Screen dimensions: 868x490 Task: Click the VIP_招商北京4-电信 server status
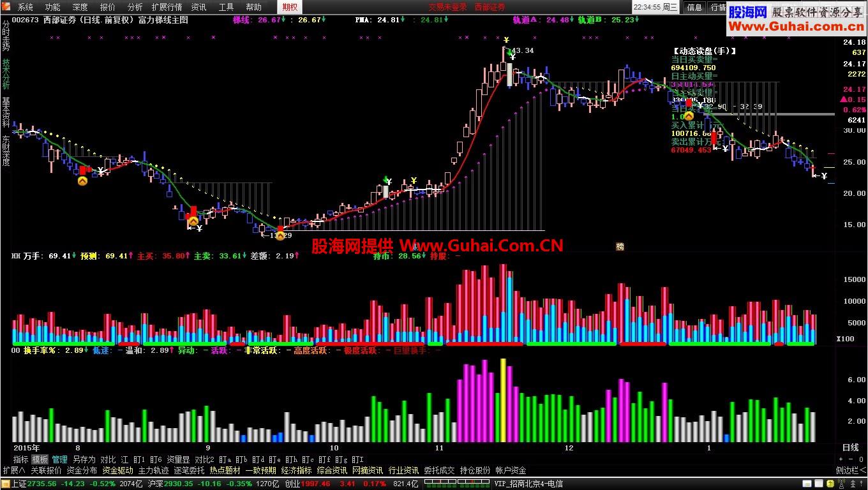tap(528, 484)
